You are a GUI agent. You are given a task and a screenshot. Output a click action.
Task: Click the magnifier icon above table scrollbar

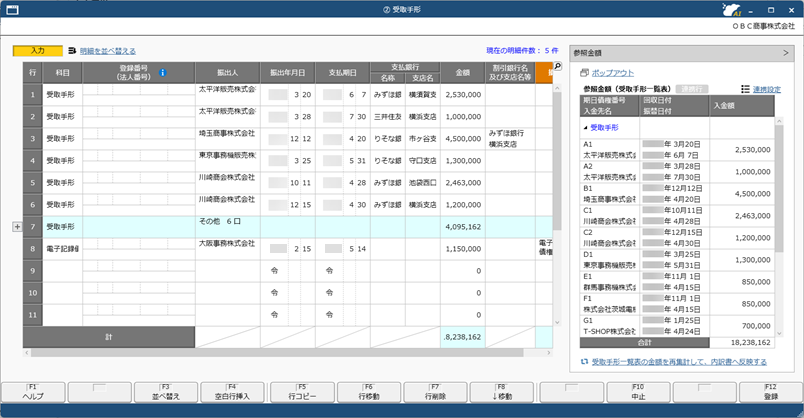[557, 66]
